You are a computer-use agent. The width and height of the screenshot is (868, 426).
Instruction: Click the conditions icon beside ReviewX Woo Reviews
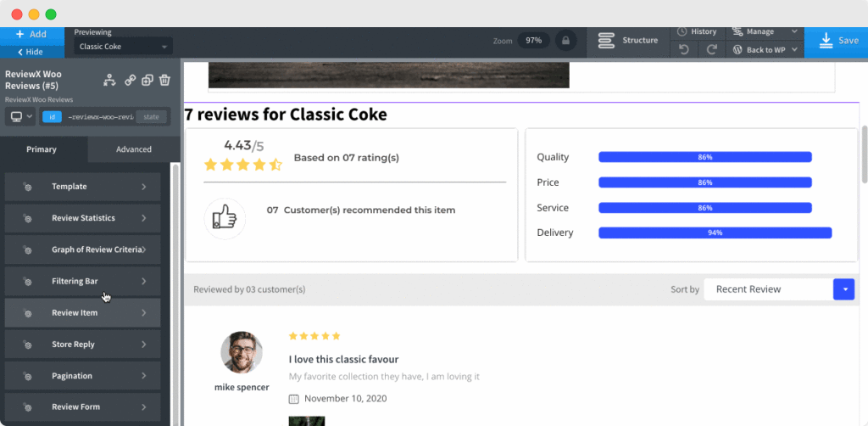click(109, 81)
